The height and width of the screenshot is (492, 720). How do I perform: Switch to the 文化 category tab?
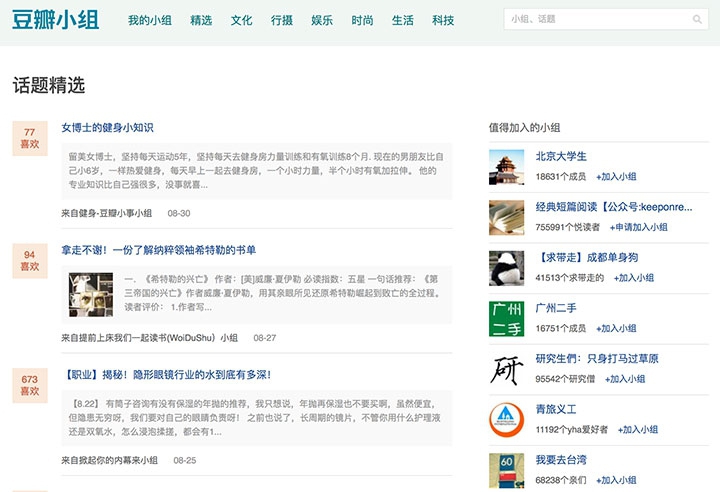[241, 20]
